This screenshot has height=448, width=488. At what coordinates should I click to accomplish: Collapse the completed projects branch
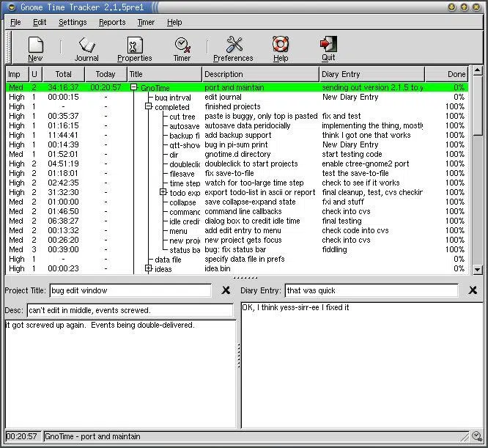click(149, 107)
